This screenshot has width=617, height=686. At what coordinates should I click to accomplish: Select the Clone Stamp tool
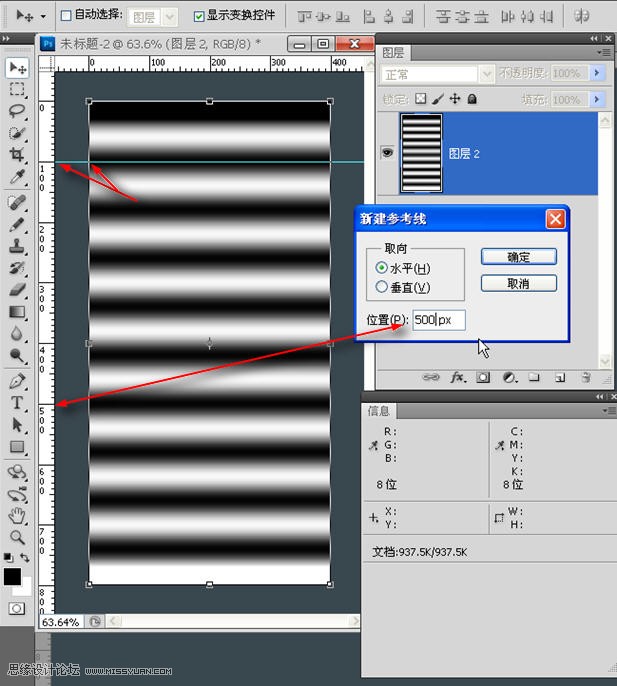18,246
